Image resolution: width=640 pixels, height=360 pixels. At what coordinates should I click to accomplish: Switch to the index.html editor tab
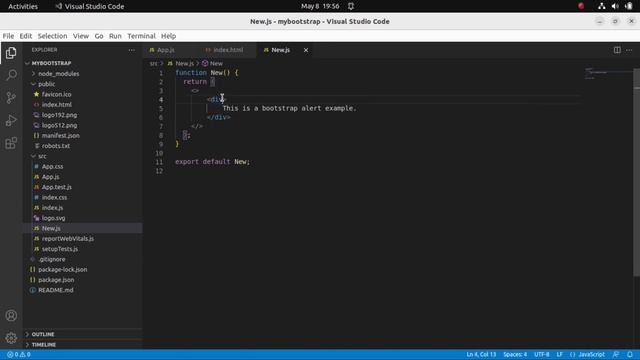(x=228, y=50)
